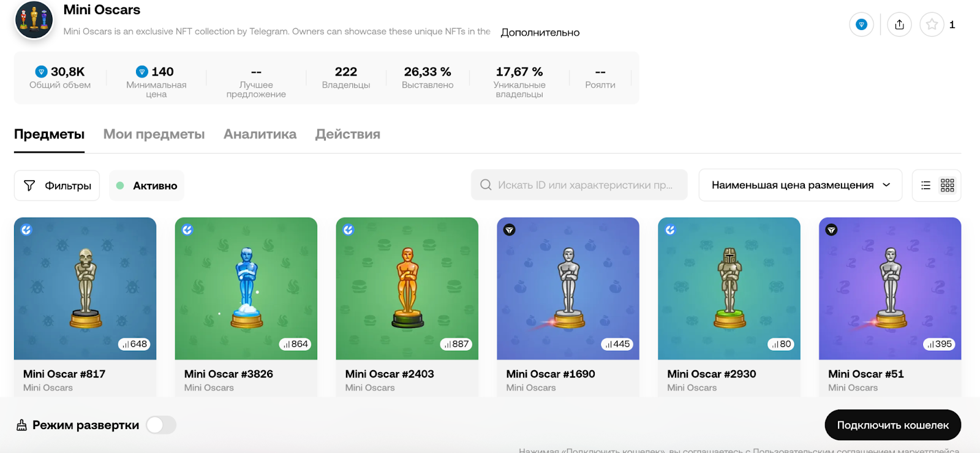Select the Предметы tab
This screenshot has width=980, height=453.
[x=49, y=134]
